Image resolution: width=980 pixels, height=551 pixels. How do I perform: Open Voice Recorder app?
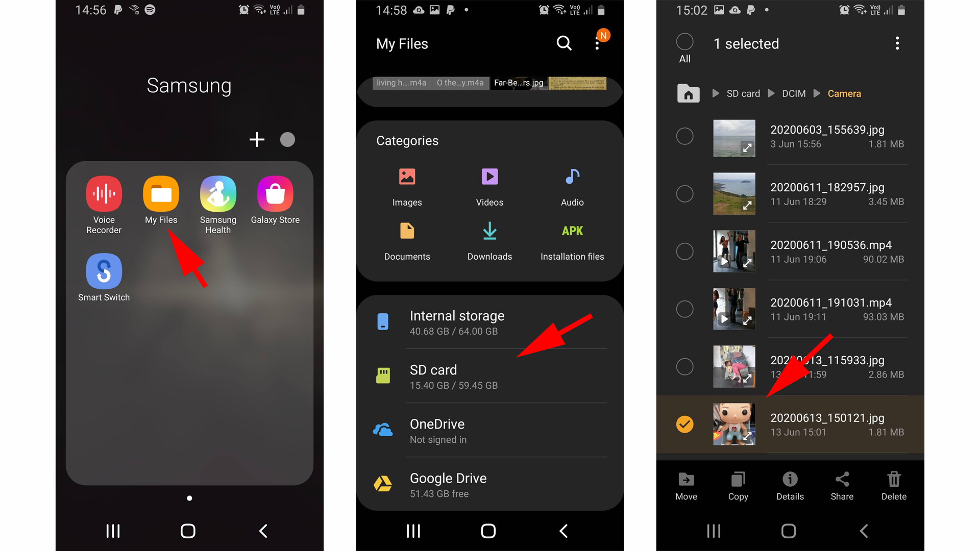point(105,194)
